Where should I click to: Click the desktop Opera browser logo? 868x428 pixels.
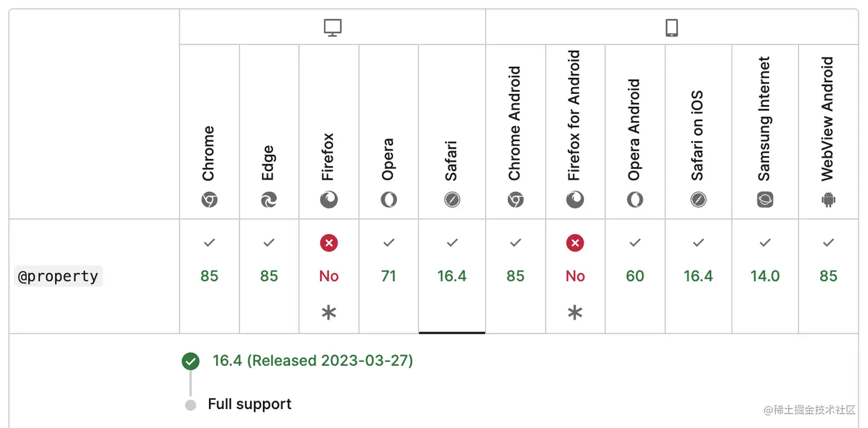(389, 200)
